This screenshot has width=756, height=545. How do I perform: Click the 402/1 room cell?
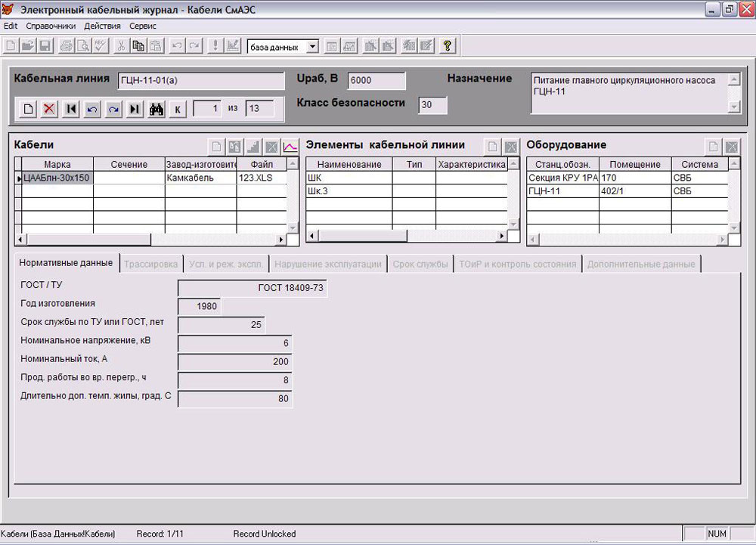pos(636,191)
